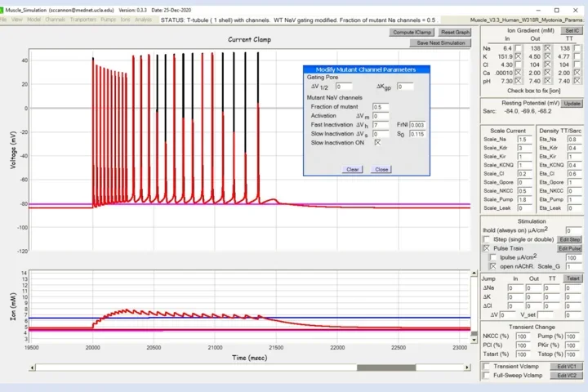Click the Eta_Na input field

click(x=574, y=139)
